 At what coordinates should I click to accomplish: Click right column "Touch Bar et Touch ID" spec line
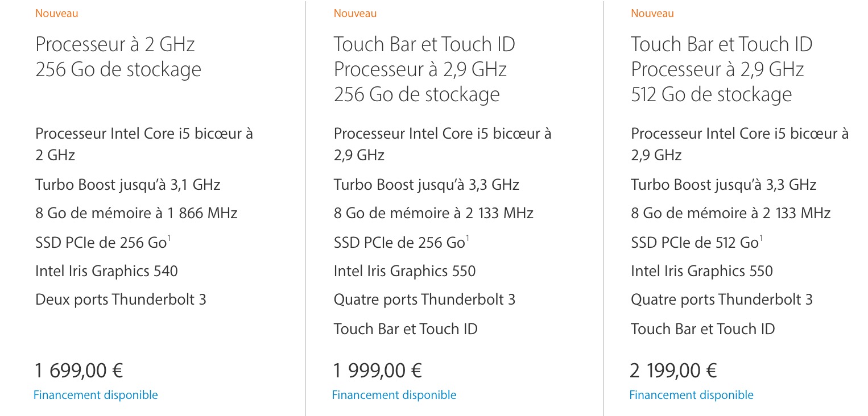[x=702, y=328]
